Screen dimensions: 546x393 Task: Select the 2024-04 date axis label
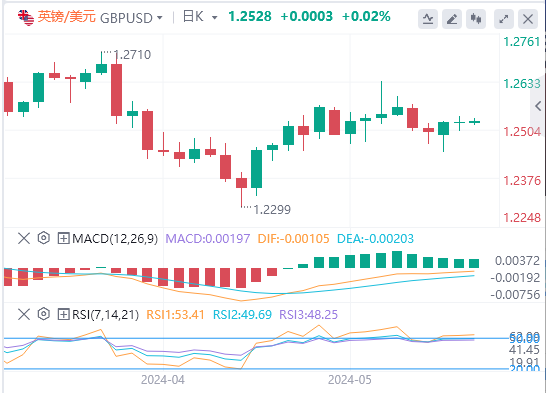click(163, 380)
